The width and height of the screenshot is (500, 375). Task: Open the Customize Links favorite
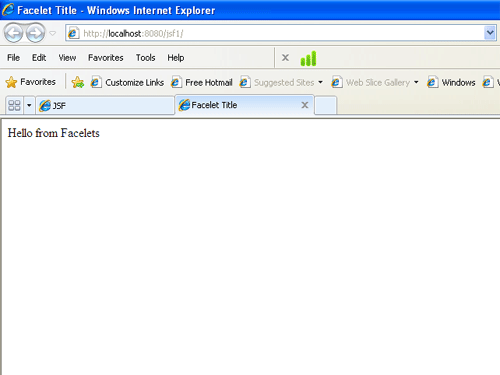click(134, 82)
